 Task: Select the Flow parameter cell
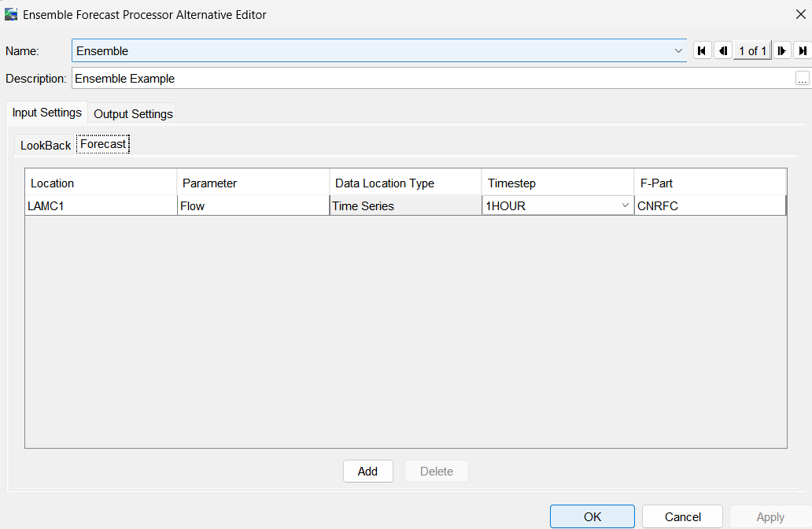coord(253,205)
